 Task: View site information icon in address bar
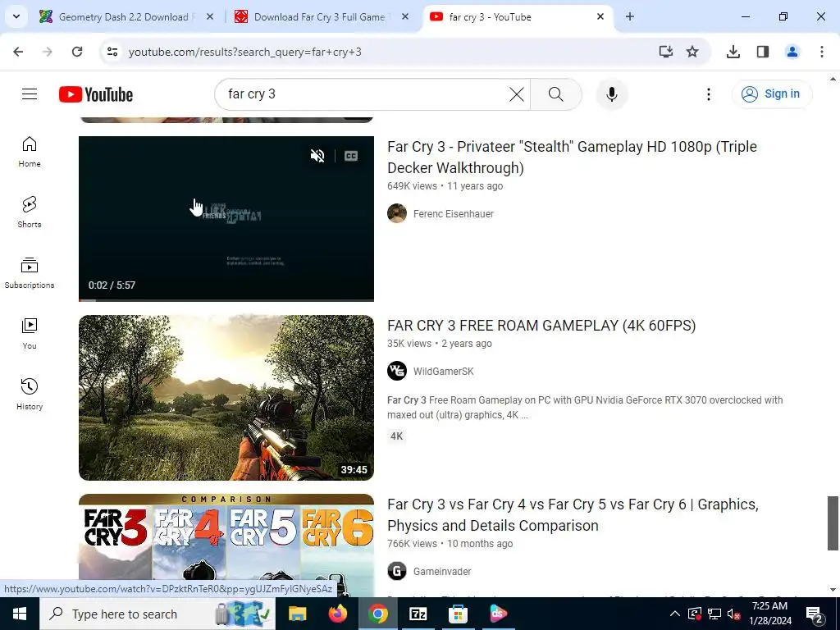click(112, 52)
